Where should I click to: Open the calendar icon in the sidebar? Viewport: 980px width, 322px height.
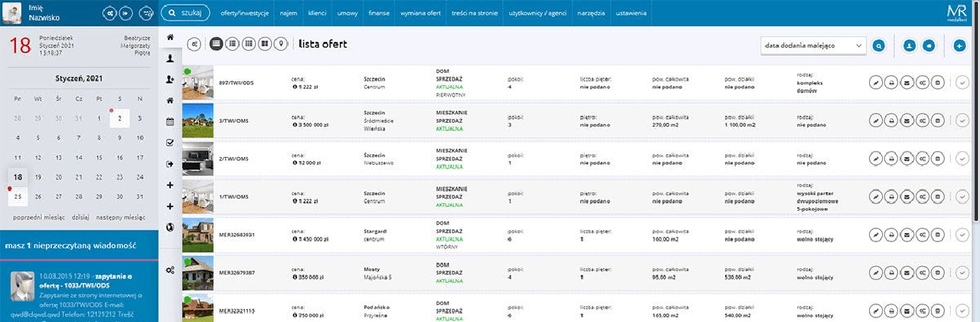[170, 121]
